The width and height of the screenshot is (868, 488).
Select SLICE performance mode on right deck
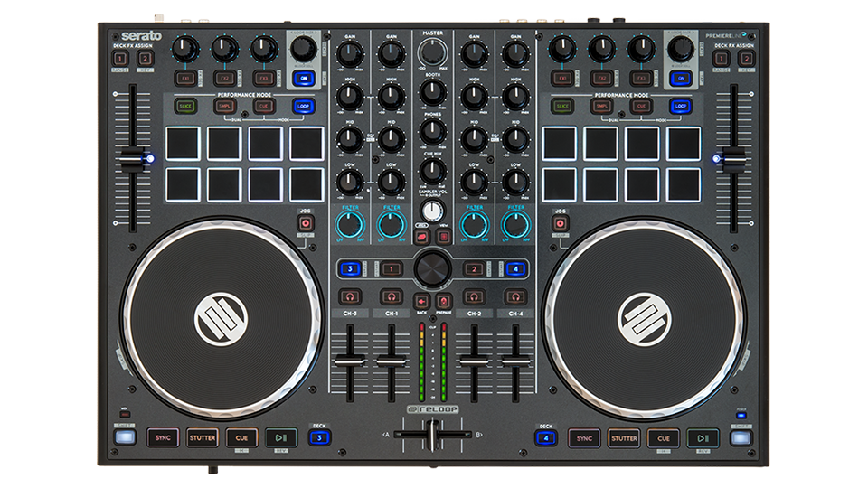pyautogui.click(x=562, y=106)
